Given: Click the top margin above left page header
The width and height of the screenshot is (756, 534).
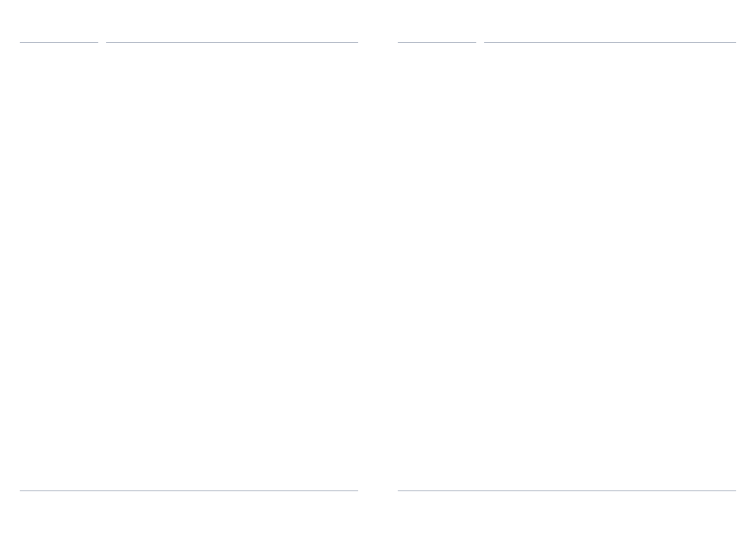Looking at the screenshot, I should point(189,21).
